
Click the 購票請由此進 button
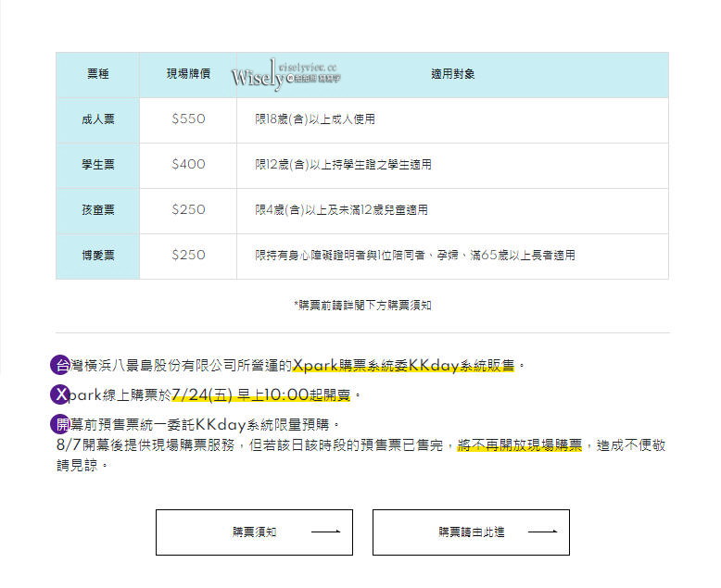471,532
